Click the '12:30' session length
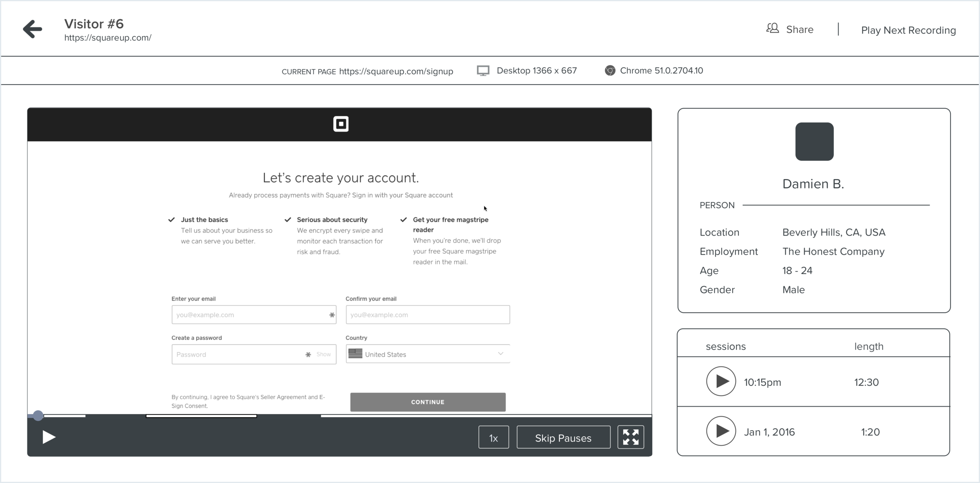 coord(866,382)
